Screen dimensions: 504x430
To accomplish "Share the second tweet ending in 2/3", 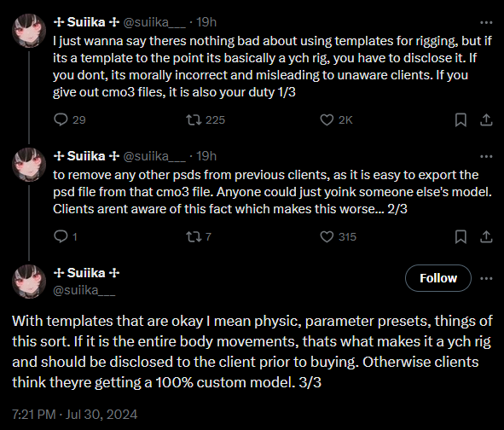I will click(x=486, y=236).
